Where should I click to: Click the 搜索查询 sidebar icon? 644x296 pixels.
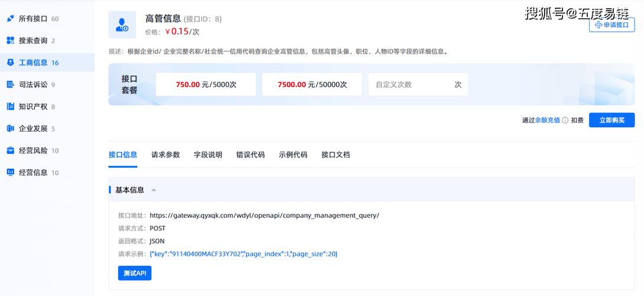pos(11,41)
